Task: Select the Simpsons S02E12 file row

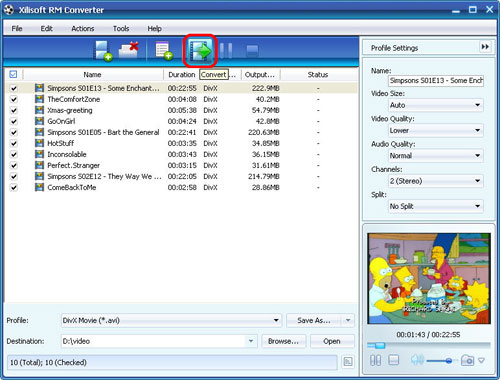Action: pos(181,176)
